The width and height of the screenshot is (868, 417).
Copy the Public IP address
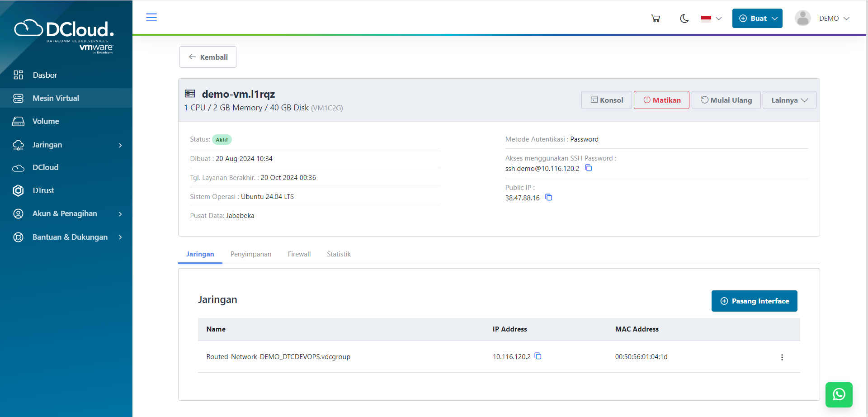(x=549, y=198)
